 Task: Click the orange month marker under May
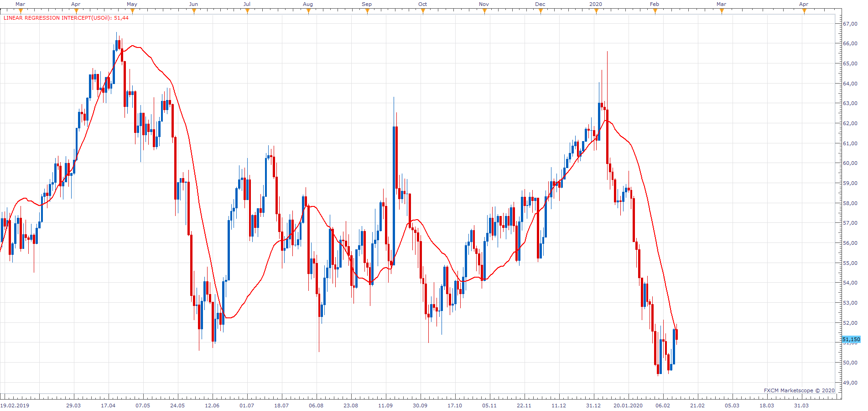[132, 11]
